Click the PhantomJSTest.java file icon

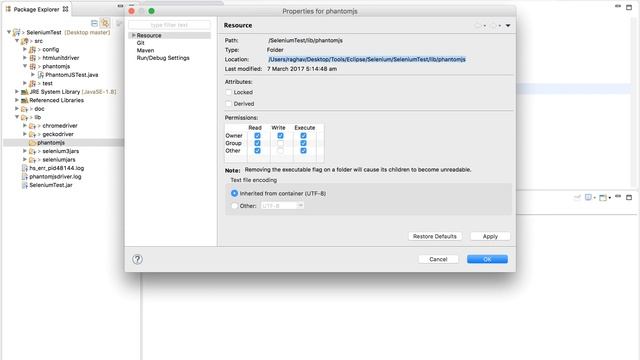click(41, 75)
